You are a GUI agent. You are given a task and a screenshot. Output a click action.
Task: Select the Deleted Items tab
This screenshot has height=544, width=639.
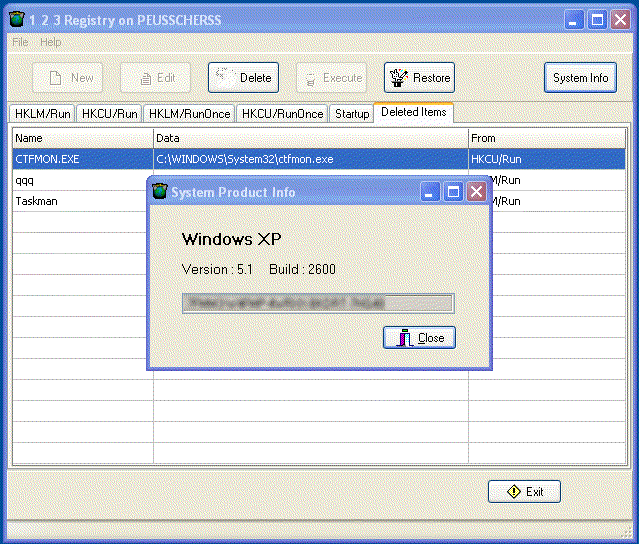414,112
